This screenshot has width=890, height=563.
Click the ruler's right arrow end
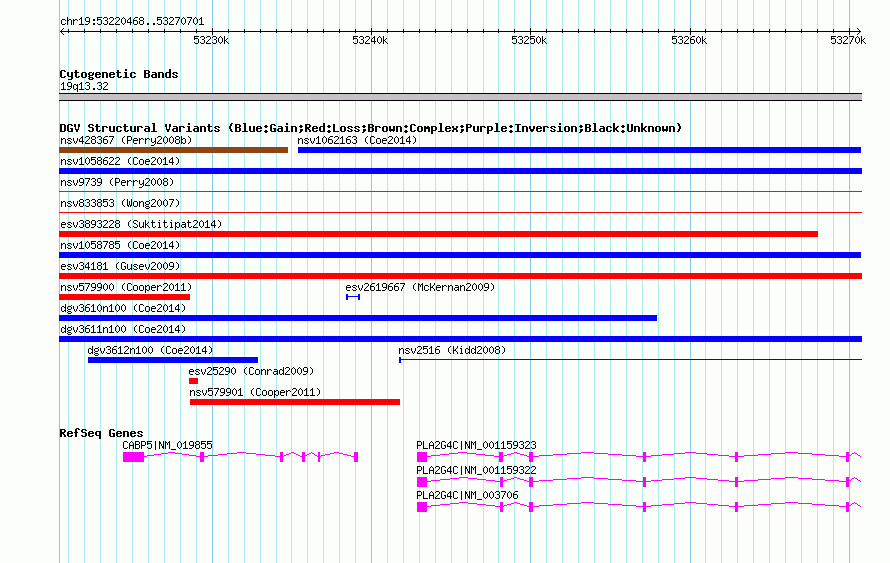(858, 32)
